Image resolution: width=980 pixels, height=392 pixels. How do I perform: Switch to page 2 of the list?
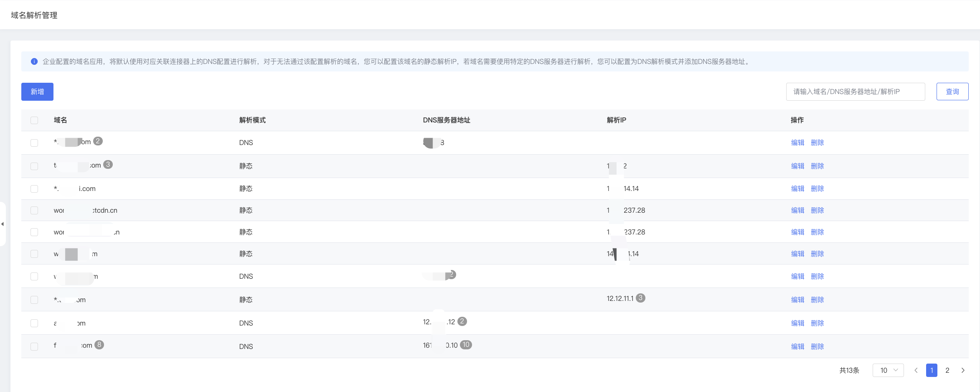(947, 370)
